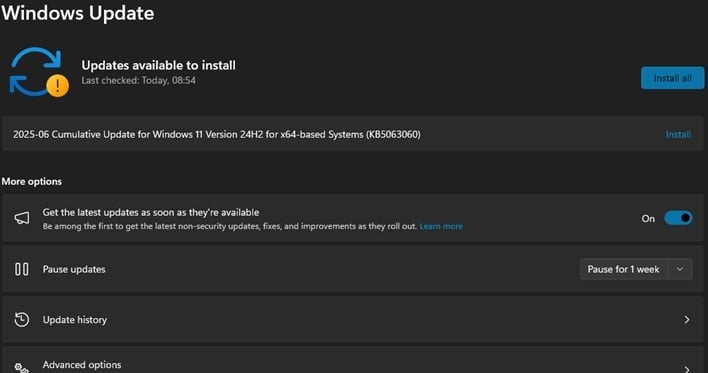Viewport: 708px width, 373px height.
Task: Open the Advanced options row
Action: click(x=353, y=360)
